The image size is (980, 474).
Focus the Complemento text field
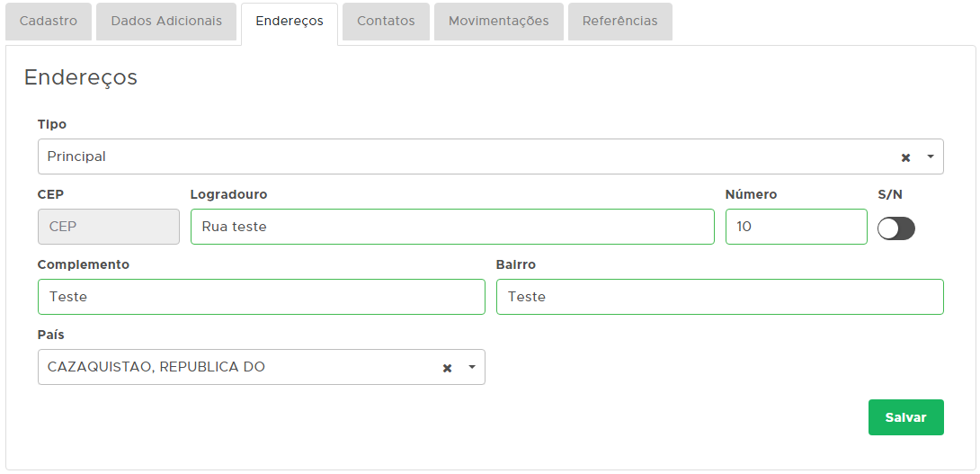coord(261,297)
